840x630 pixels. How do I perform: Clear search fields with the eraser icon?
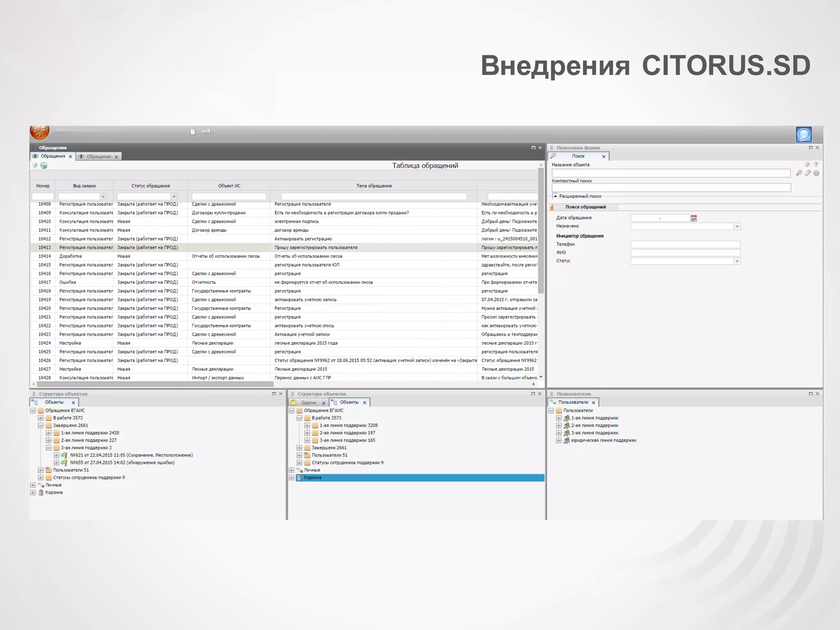point(808,173)
